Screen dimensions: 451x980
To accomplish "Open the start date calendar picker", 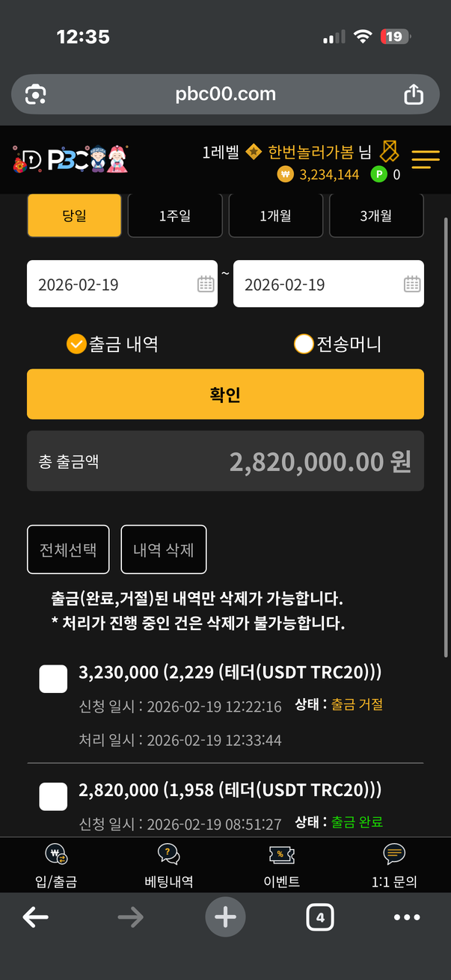I will coord(206,284).
